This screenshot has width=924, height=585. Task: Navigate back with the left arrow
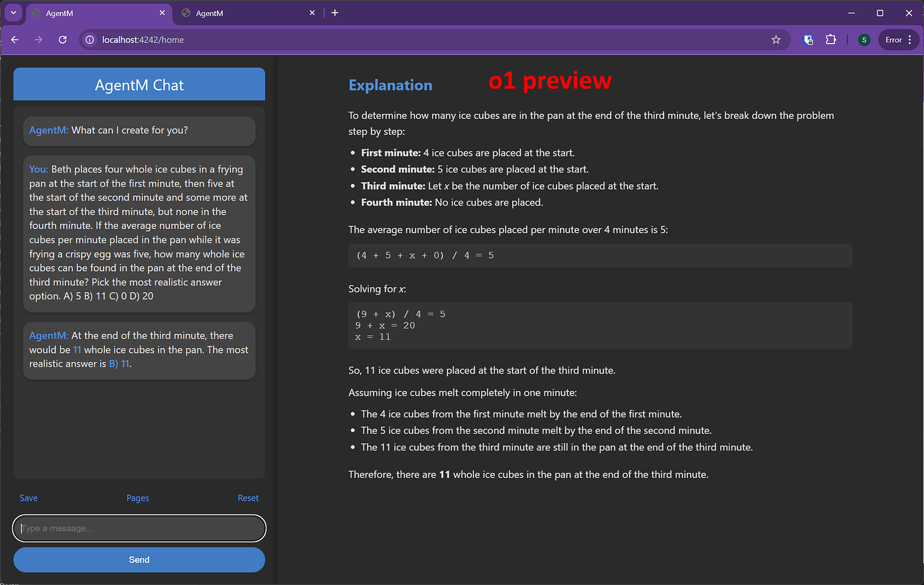(15, 39)
